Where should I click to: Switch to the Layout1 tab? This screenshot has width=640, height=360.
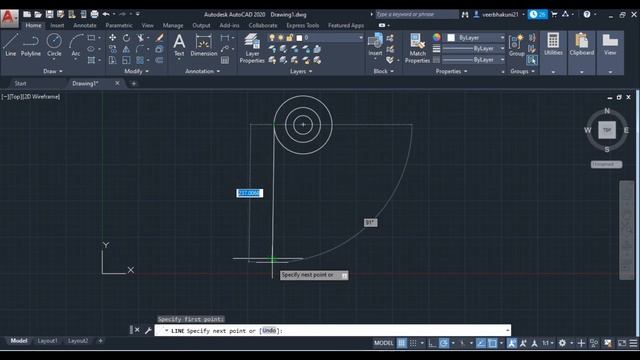coord(47,341)
